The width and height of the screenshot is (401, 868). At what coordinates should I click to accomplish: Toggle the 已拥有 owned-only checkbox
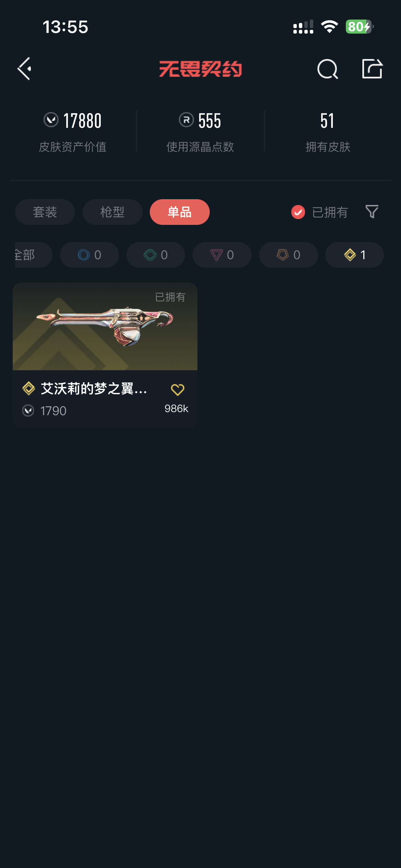coord(298,212)
